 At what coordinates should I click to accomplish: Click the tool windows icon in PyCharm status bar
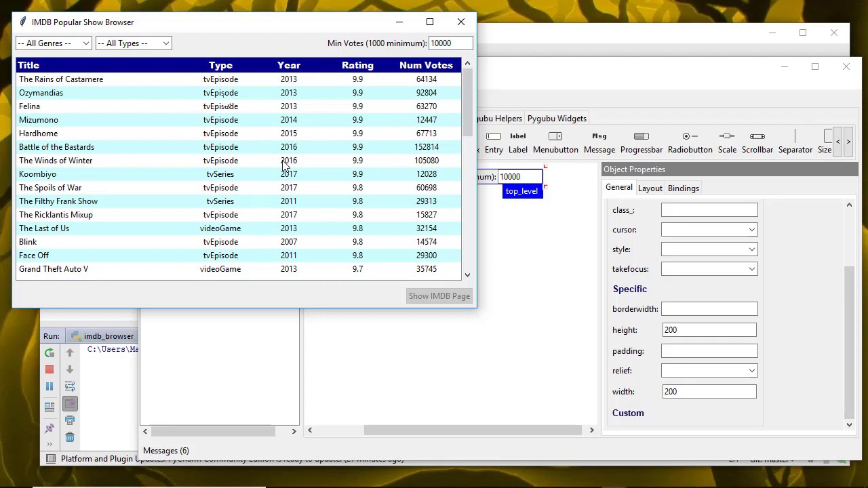point(50,459)
